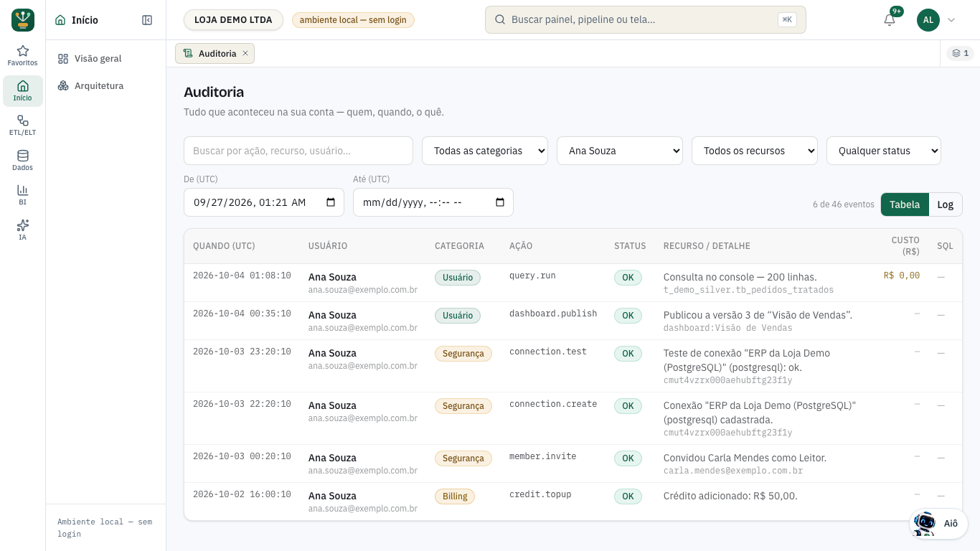Open the layers counter icon
The image size is (980, 551).
[x=961, y=53]
